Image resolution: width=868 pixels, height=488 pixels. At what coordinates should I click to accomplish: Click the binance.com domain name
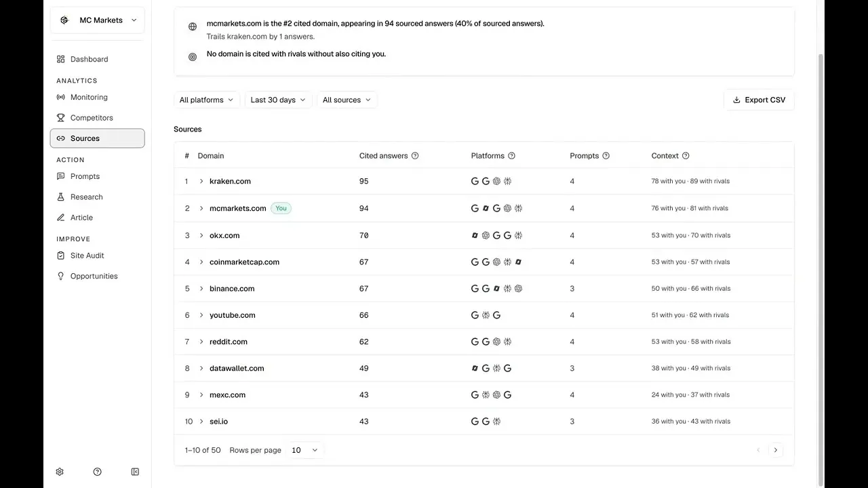coord(232,289)
